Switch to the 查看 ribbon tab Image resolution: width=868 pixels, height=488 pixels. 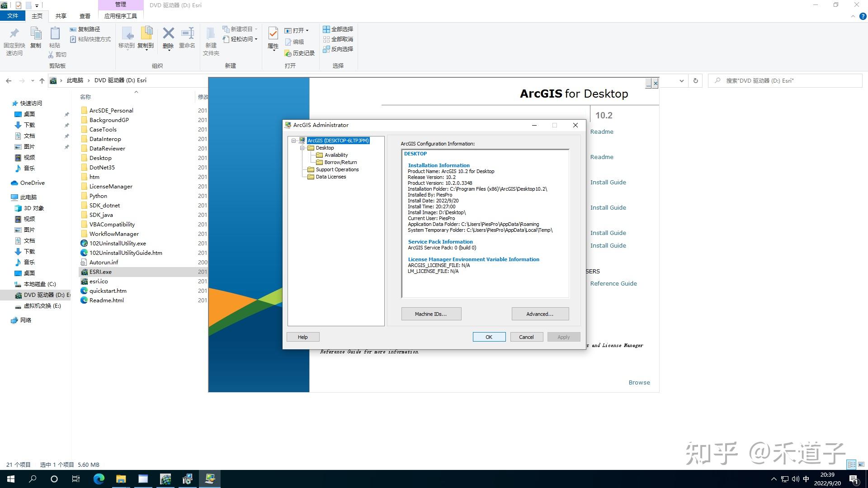tap(85, 15)
